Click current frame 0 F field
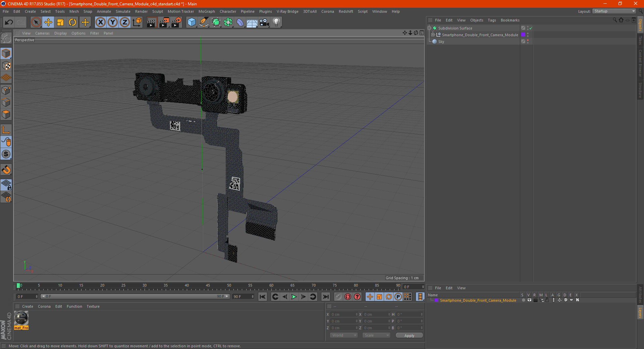 pyautogui.click(x=27, y=297)
